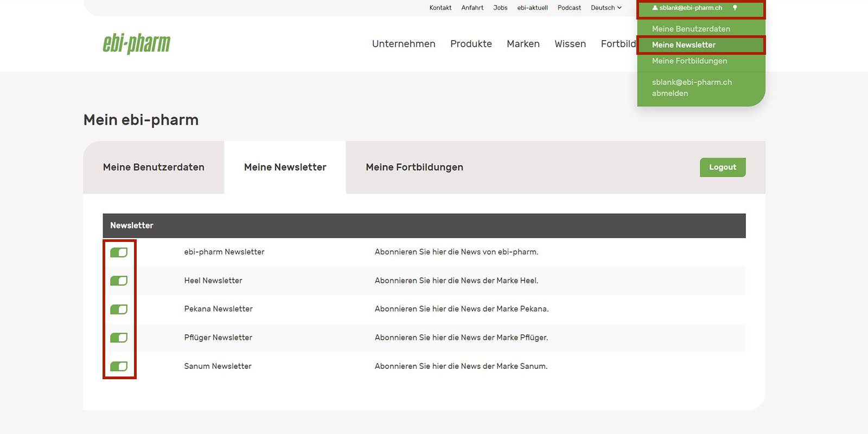
Task: Toggle the ebi-pharm Newsletter subscription
Action: point(119,252)
